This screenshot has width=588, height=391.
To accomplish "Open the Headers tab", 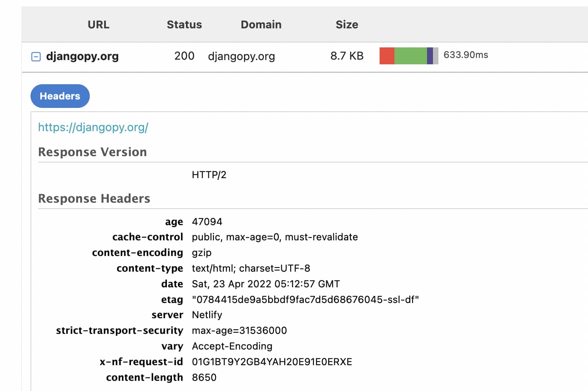I will (x=60, y=96).
